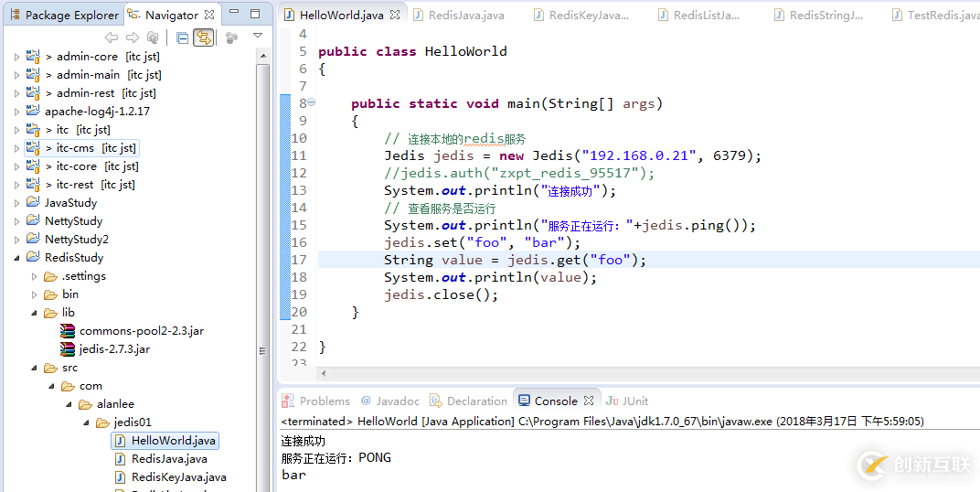Close the HelloWorld.java editor tab
Image resolution: width=980 pixels, height=492 pixels.
[396, 15]
